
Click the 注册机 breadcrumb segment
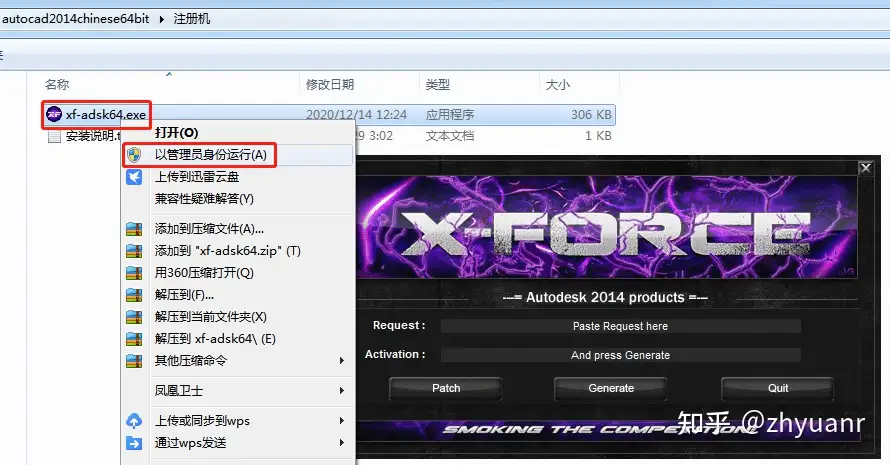pyautogui.click(x=192, y=19)
